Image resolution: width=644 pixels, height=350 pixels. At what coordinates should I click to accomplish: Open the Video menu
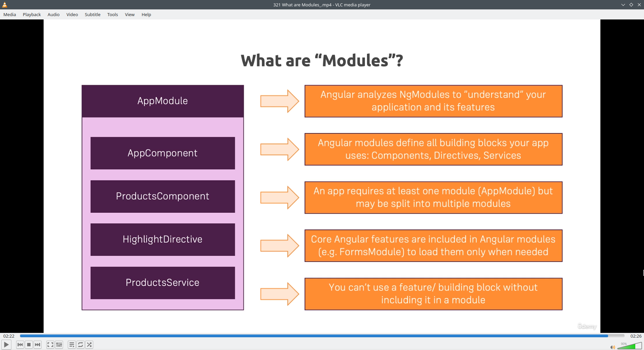pyautogui.click(x=72, y=14)
